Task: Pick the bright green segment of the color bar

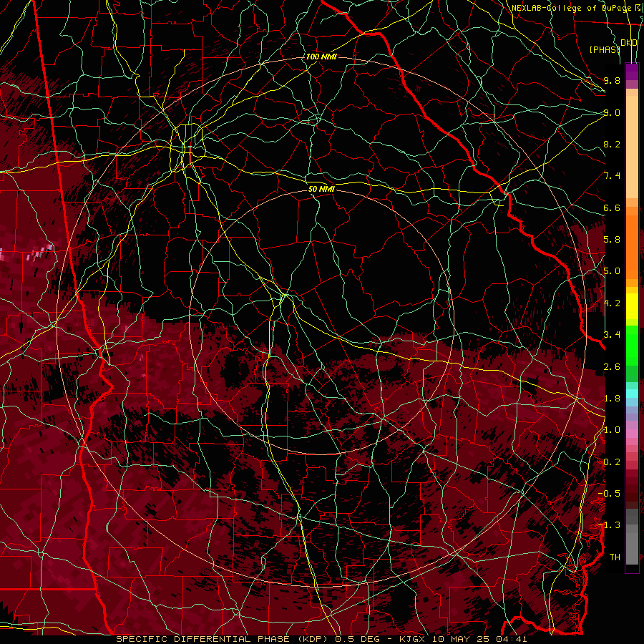Action: click(632, 346)
